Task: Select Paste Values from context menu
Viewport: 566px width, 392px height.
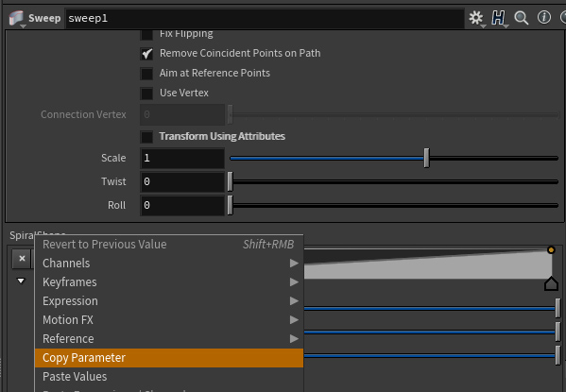Action: 169,377
